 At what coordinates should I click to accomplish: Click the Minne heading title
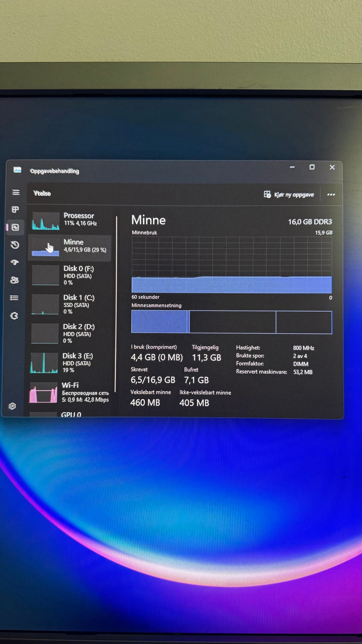pyautogui.click(x=148, y=220)
